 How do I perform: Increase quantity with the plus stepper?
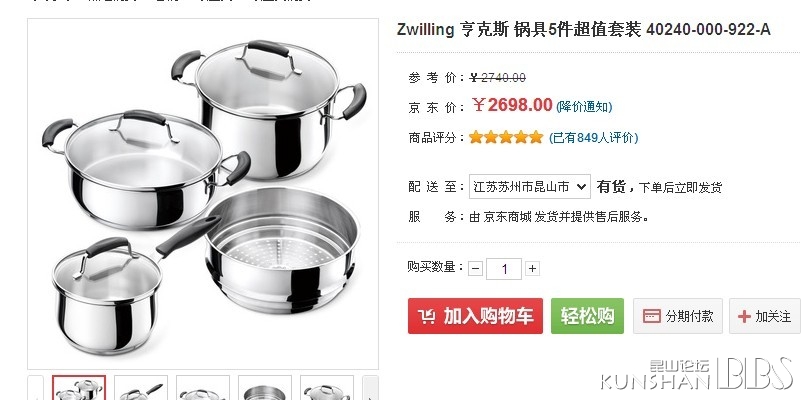coord(532,268)
